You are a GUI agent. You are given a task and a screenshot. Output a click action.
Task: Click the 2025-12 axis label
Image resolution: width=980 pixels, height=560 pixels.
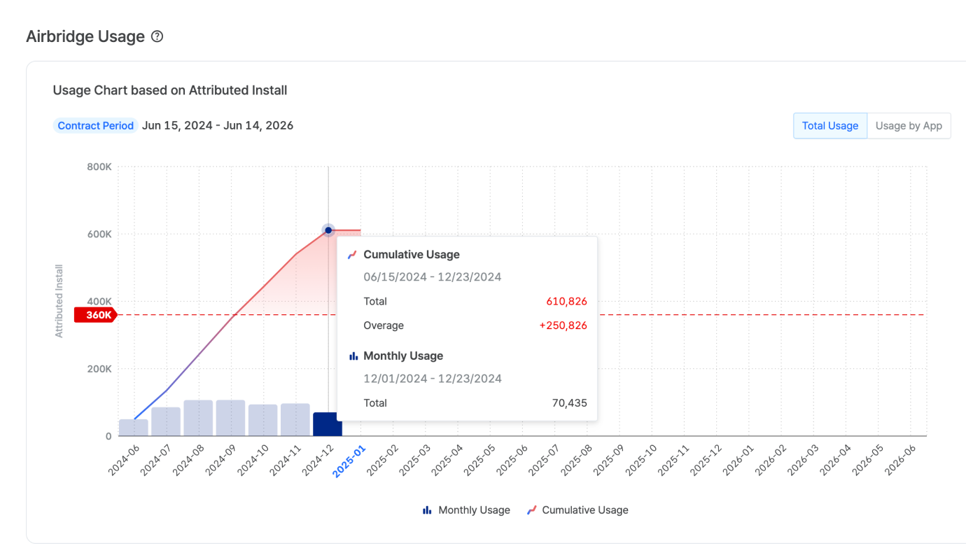click(704, 461)
